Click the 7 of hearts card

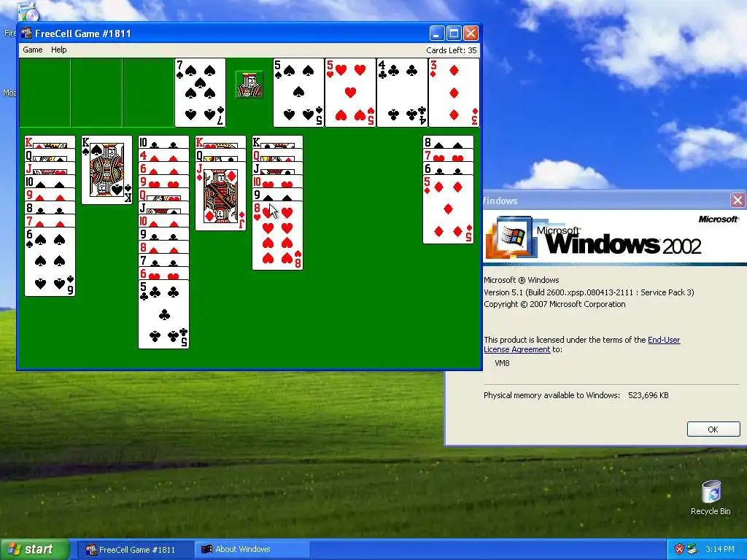(x=449, y=155)
